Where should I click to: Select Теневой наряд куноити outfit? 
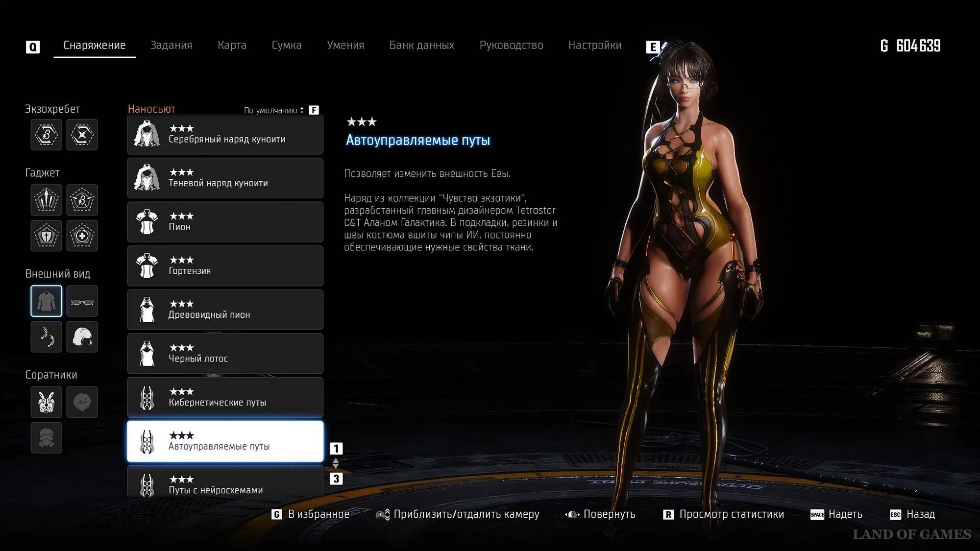(x=225, y=178)
